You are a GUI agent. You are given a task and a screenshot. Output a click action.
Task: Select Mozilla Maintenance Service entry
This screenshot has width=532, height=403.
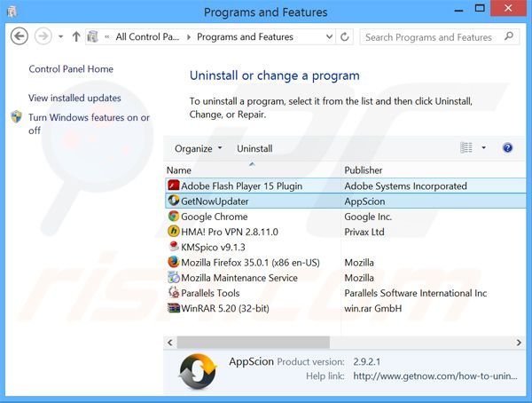pos(239,278)
